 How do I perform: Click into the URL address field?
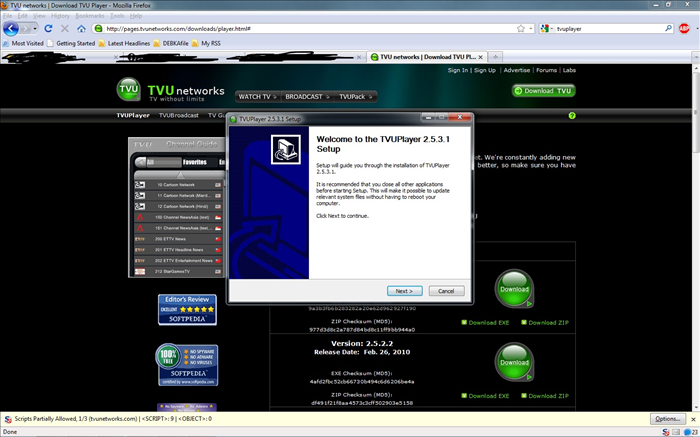(x=308, y=29)
